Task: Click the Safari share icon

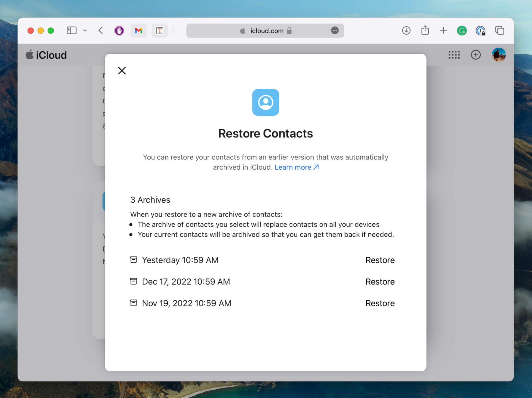Action: (x=425, y=31)
